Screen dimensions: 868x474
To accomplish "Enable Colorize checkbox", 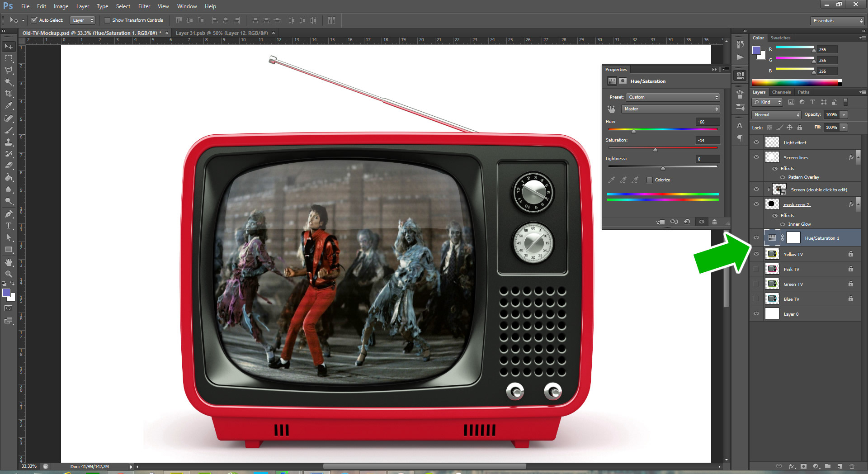I will tap(650, 180).
